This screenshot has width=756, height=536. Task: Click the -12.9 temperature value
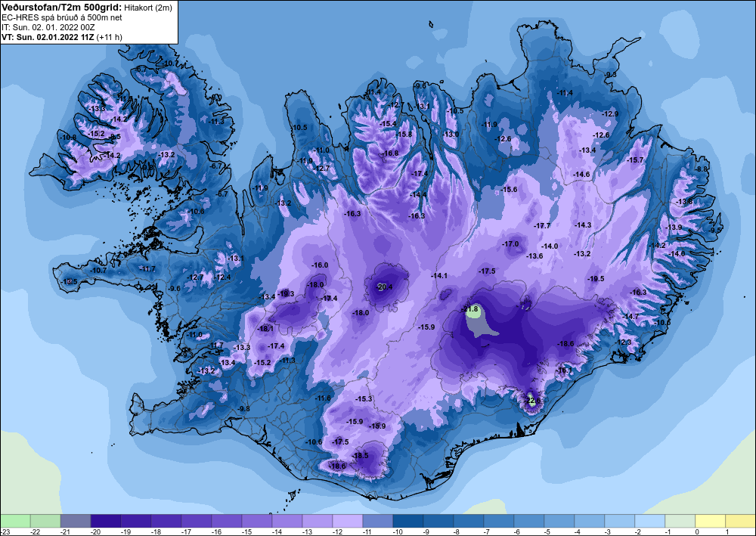tap(610, 113)
